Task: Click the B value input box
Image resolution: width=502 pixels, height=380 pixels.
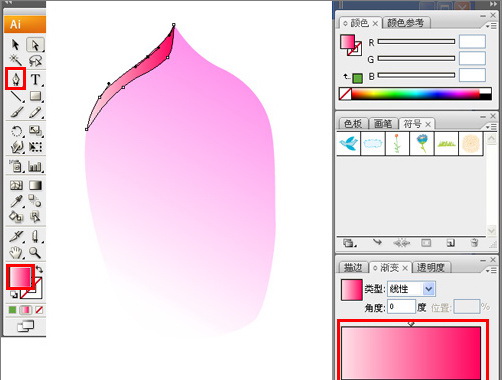Action: [472, 75]
